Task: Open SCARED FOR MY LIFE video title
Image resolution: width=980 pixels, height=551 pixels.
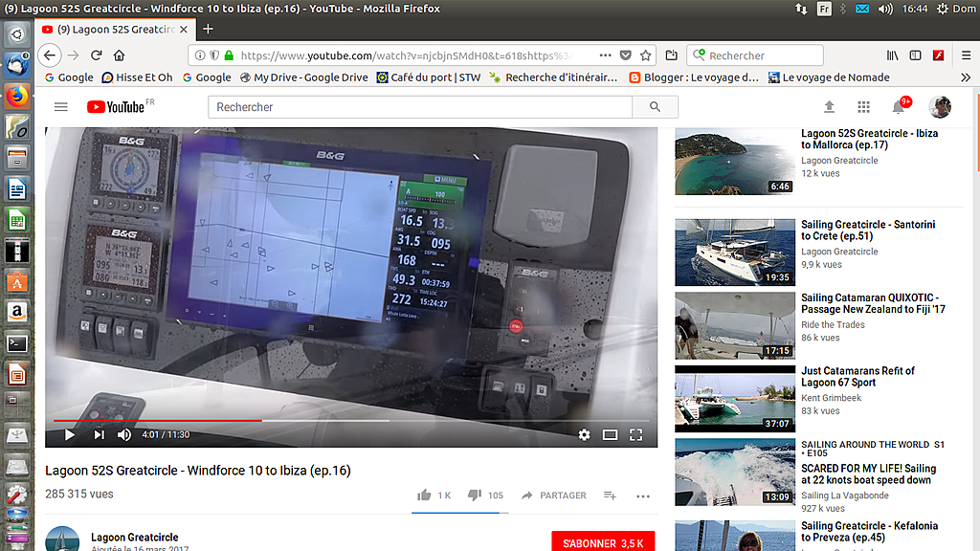Action: click(869, 474)
